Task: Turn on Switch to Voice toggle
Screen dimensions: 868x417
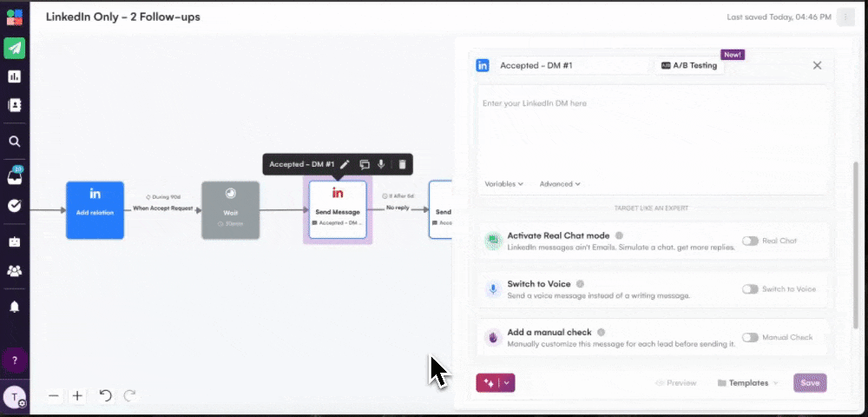Action: pos(750,289)
